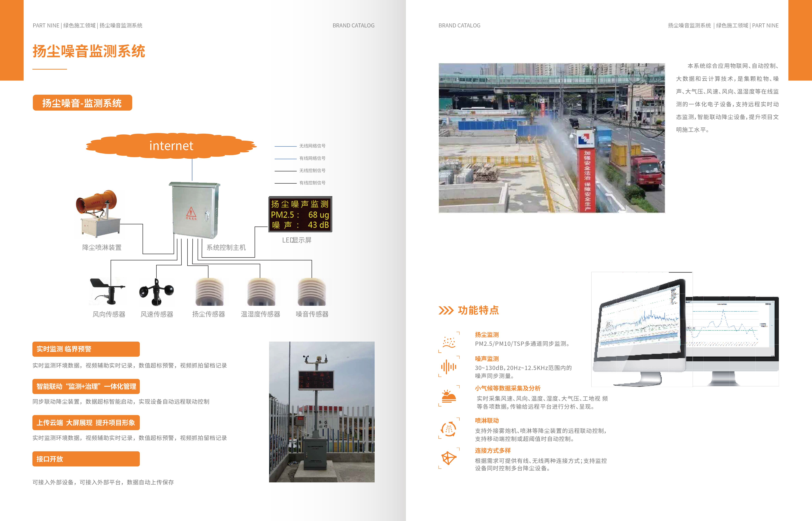Open the 实时监测 临界预警 section banner
This screenshot has width=812, height=521.
coord(86,349)
